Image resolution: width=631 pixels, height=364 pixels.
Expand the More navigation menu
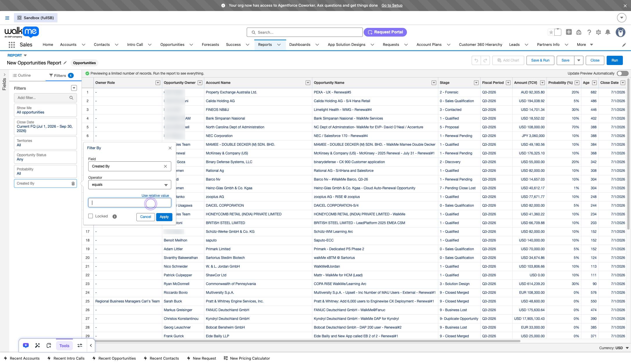tap(585, 45)
